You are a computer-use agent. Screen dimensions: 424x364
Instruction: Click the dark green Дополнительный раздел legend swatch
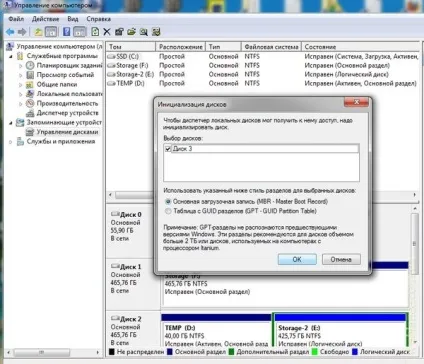coord(231,352)
